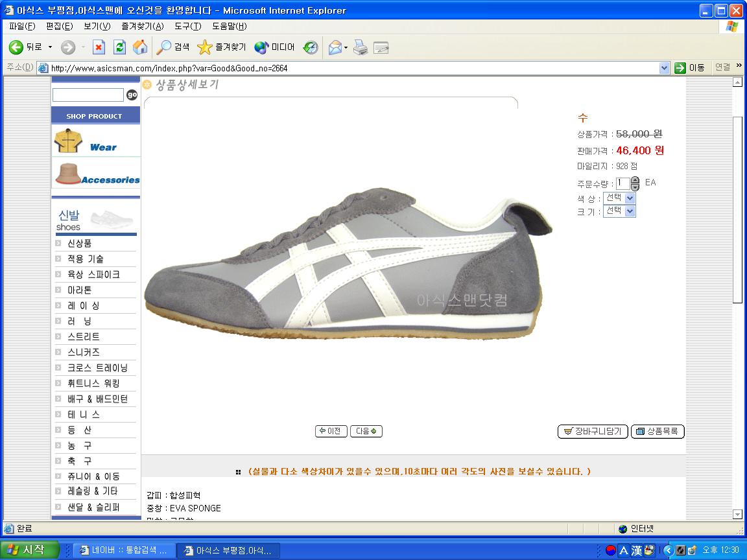Open the 샌달 & 슬리퍼 sidebar link

[93, 507]
